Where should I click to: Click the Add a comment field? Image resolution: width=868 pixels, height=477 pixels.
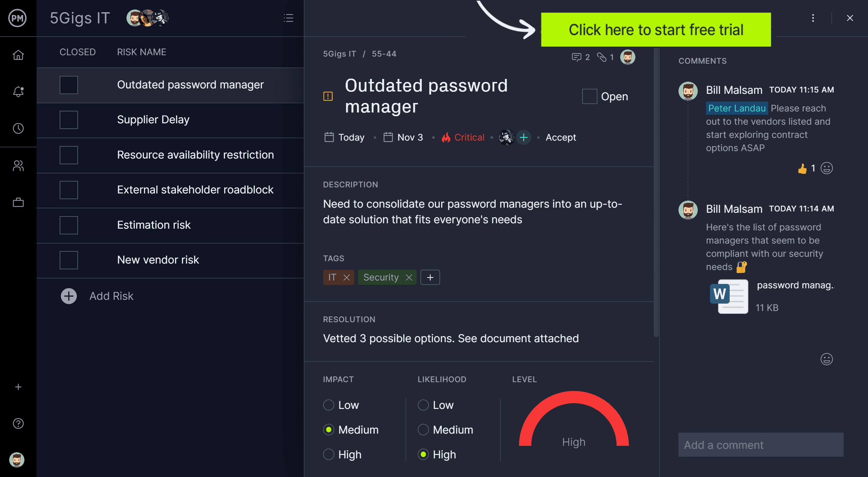tap(761, 445)
